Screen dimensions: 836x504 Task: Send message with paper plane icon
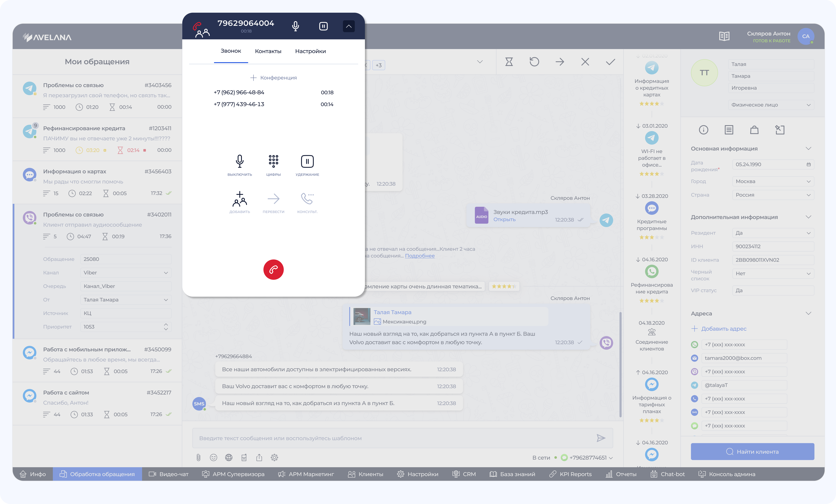pos(601,438)
